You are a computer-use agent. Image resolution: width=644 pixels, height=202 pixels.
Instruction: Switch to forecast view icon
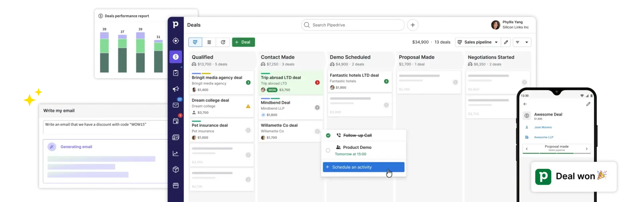223,42
